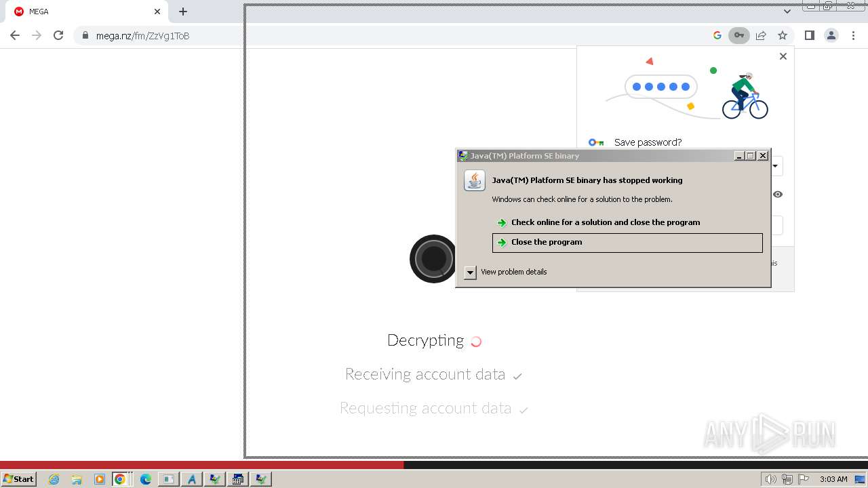Viewport: 868px width, 488px height.
Task: Open Chrome three-dot menu
Action: [x=853, y=35]
